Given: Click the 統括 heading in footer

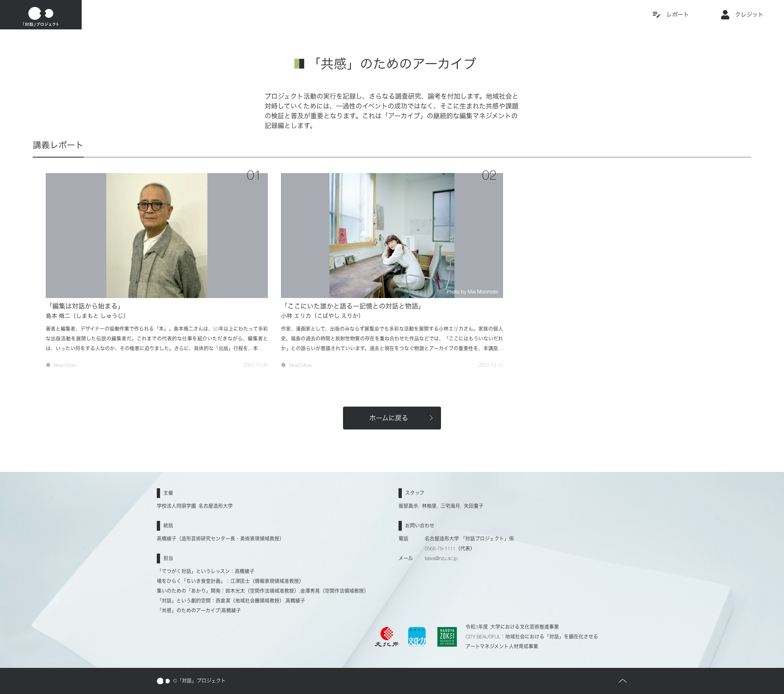Looking at the screenshot, I should click(168, 525).
